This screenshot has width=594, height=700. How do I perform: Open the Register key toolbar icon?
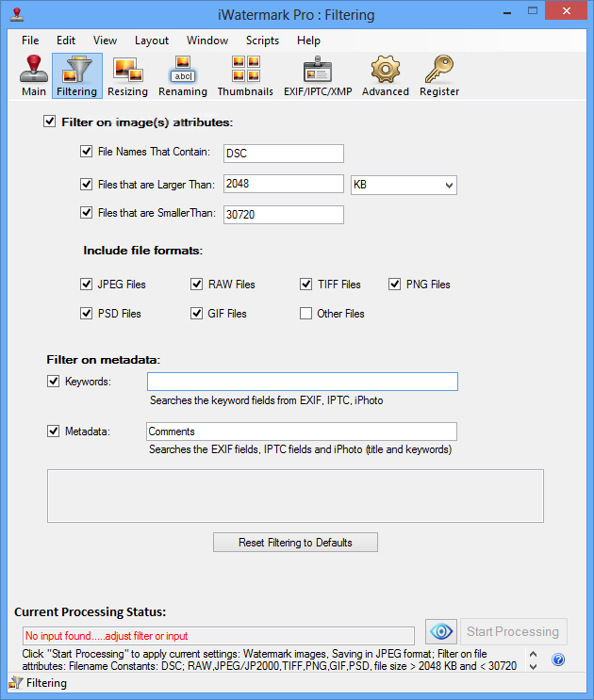(x=439, y=75)
